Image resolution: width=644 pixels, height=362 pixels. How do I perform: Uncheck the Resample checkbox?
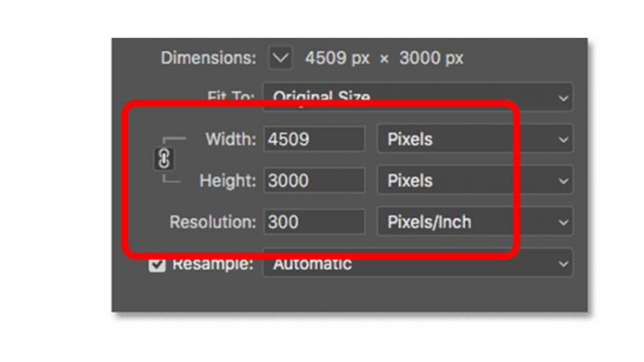pos(157,265)
